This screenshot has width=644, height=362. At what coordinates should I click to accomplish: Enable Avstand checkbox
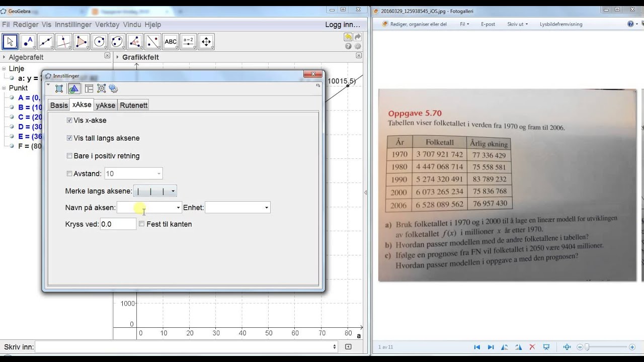[x=69, y=174]
